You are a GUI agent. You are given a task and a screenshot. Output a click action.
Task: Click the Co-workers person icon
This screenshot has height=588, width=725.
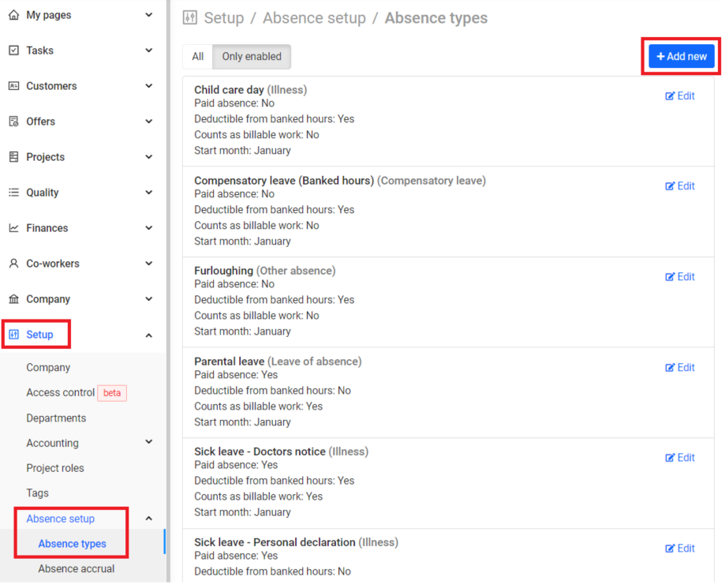click(x=14, y=264)
